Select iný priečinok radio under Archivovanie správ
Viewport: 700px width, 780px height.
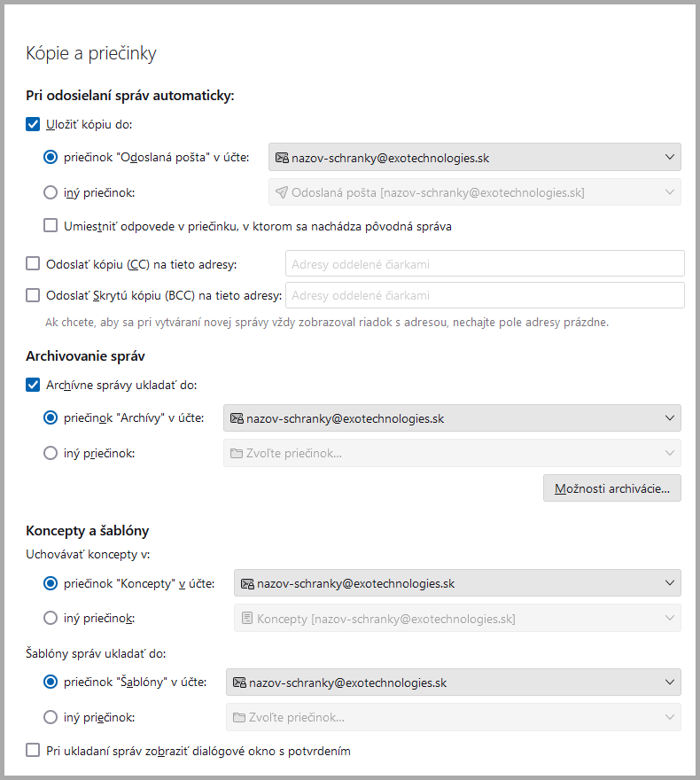[51, 453]
